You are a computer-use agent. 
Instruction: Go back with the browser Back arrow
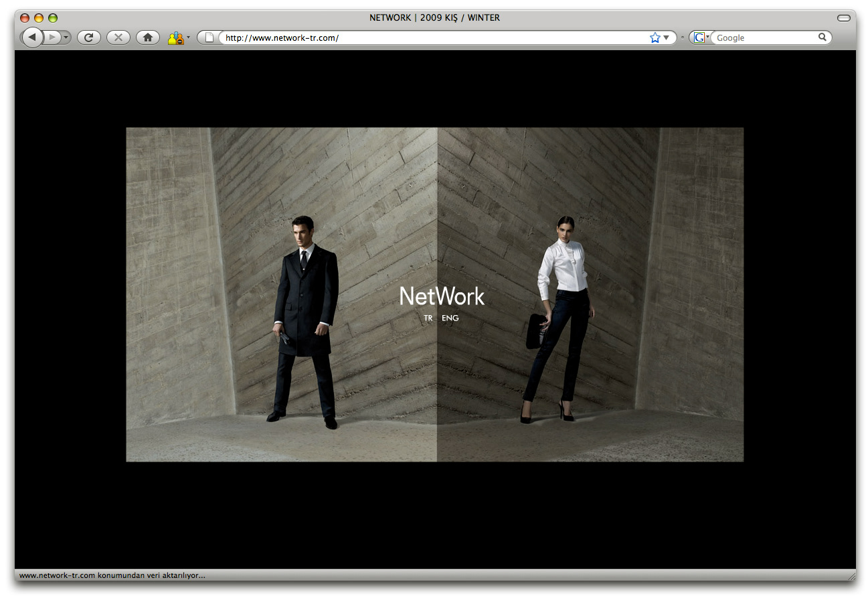[x=32, y=37]
